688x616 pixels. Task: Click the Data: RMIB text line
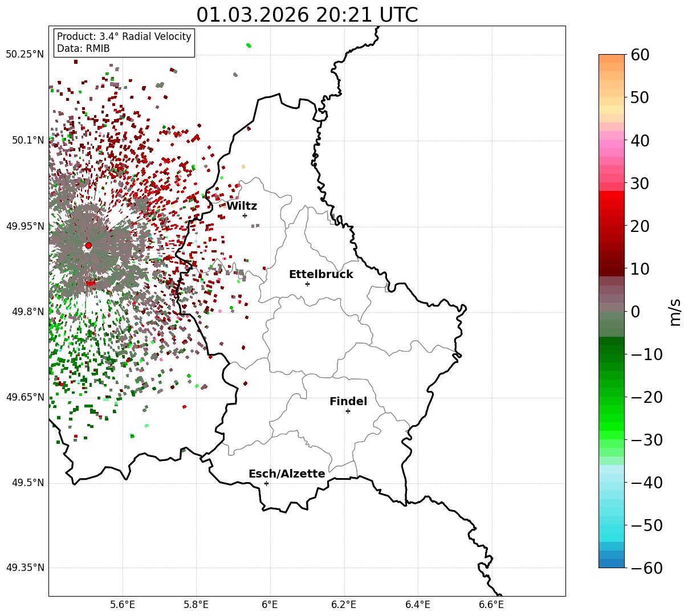[x=83, y=49]
